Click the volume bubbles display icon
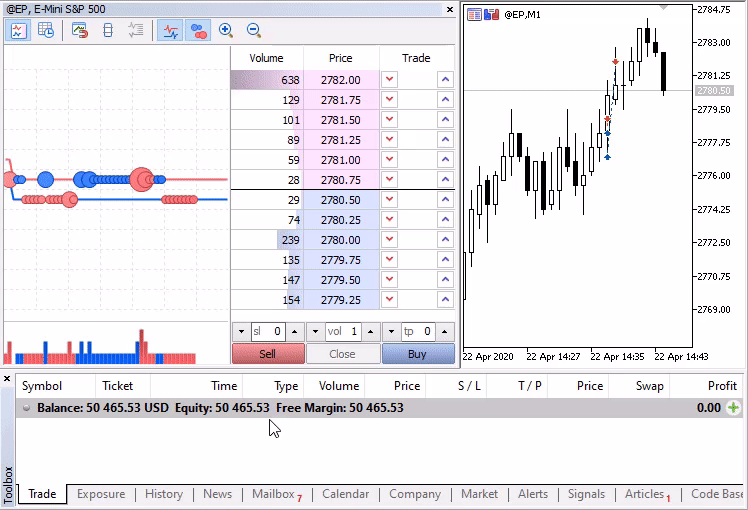 (x=198, y=31)
